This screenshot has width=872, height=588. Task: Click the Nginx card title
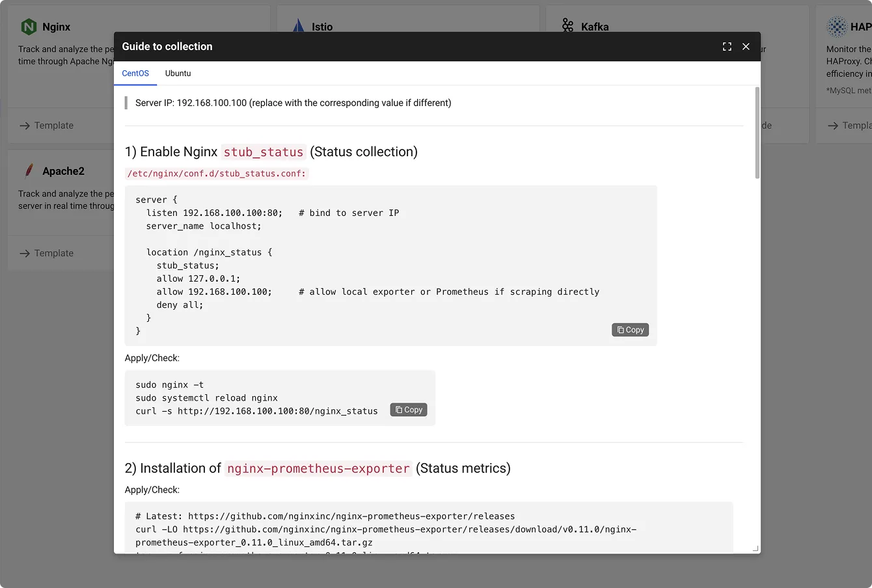tap(56, 27)
